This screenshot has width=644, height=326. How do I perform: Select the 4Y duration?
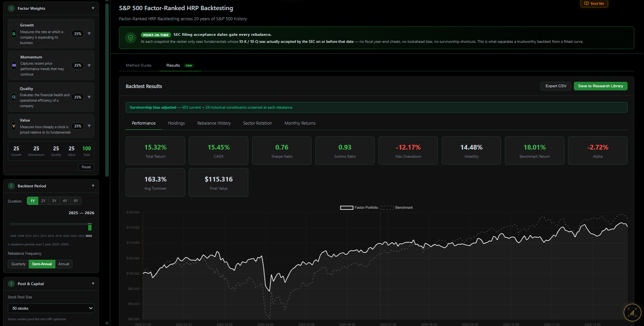tap(65, 201)
